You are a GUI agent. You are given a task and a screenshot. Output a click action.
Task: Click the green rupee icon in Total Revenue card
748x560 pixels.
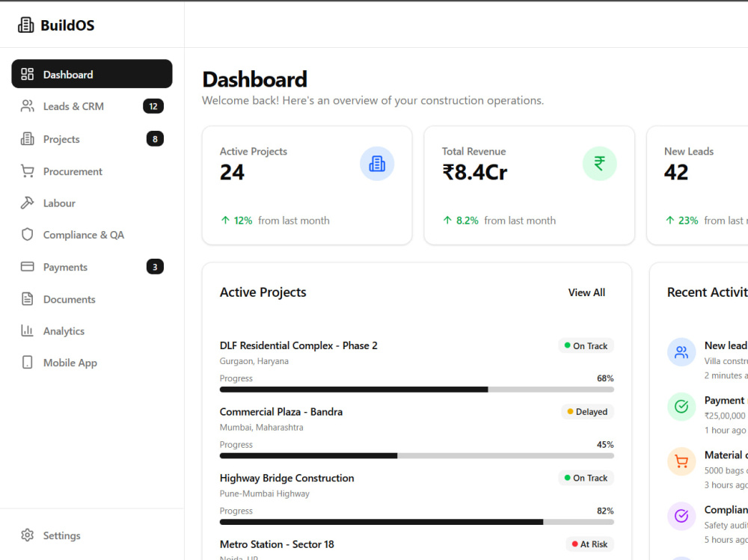(600, 164)
